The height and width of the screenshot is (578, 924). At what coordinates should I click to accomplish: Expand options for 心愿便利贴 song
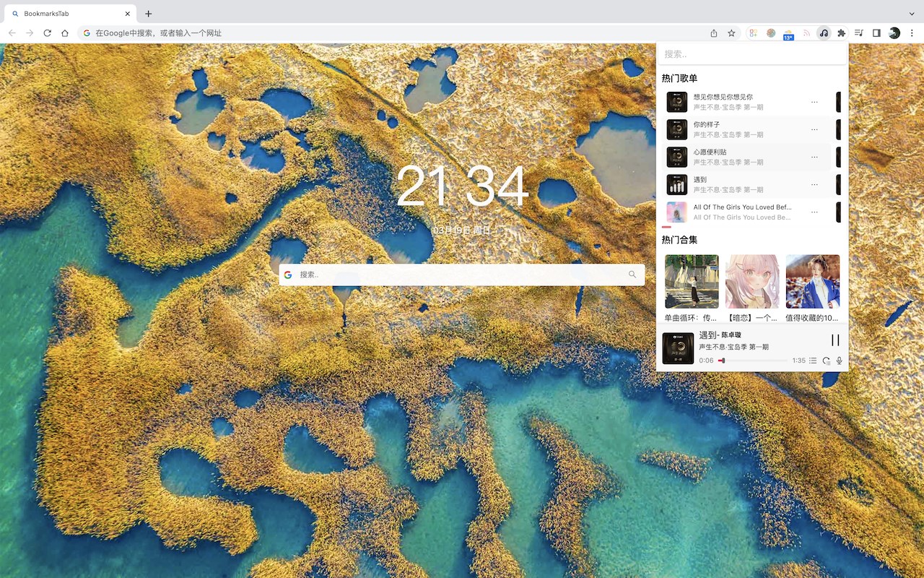(814, 157)
